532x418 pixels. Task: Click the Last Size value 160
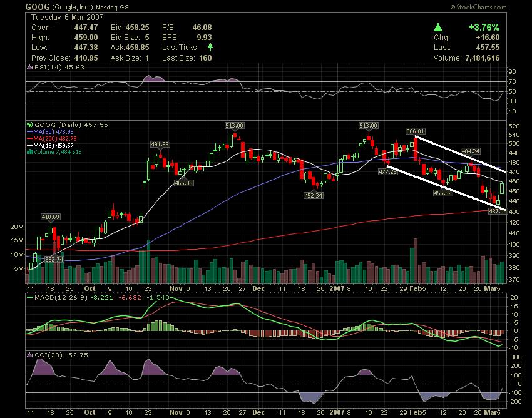206,58
